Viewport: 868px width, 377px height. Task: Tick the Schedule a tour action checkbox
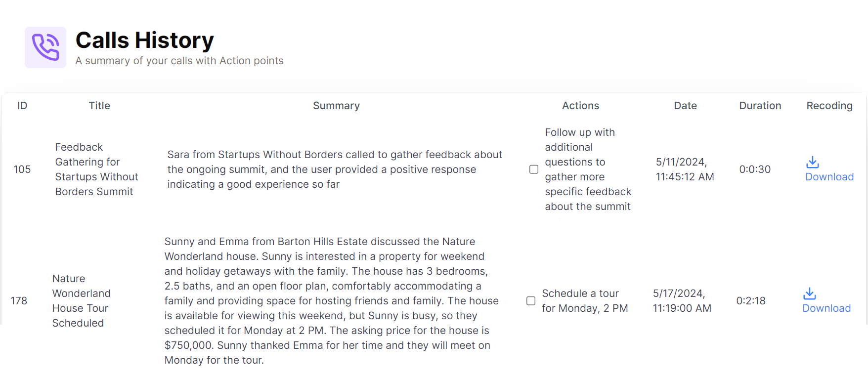click(531, 301)
